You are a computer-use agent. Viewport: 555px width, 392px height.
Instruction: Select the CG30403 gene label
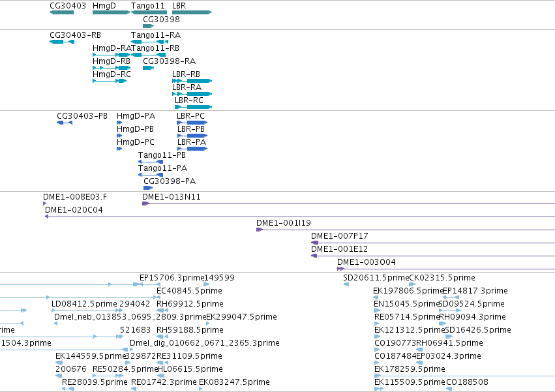coord(68,6)
